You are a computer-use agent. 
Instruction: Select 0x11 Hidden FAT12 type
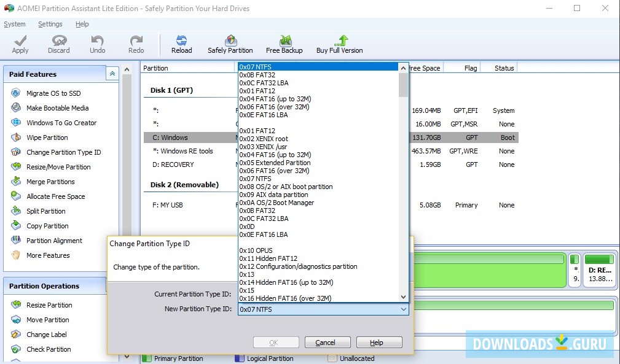(x=318, y=258)
